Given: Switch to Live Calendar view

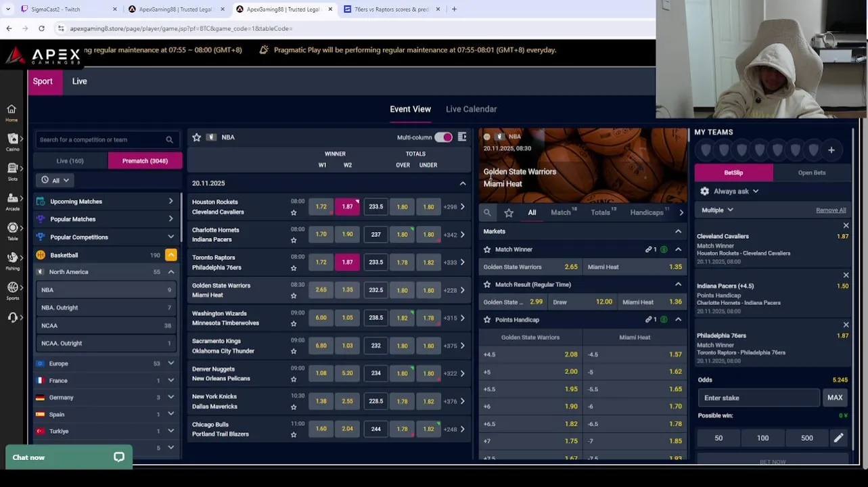Looking at the screenshot, I should (471, 109).
